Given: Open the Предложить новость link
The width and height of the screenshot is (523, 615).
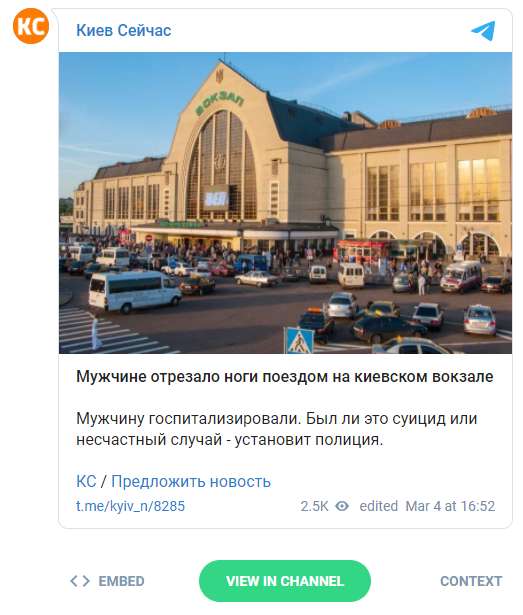Looking at the screenshot, I should point(191,481).
